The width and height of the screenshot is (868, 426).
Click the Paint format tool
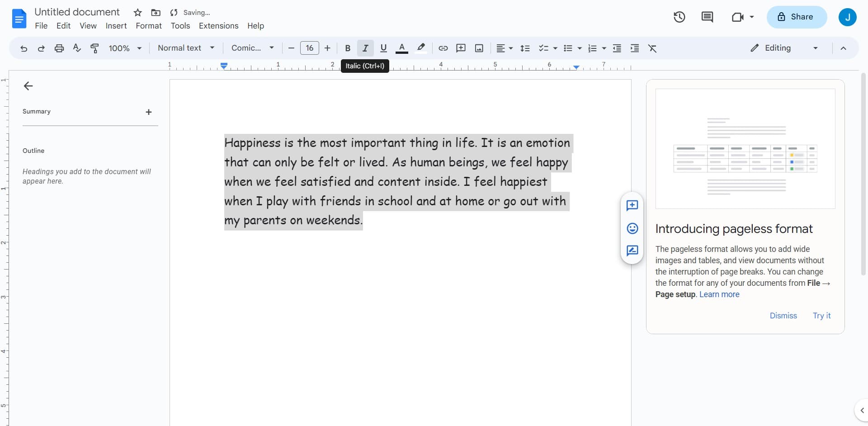94,48
